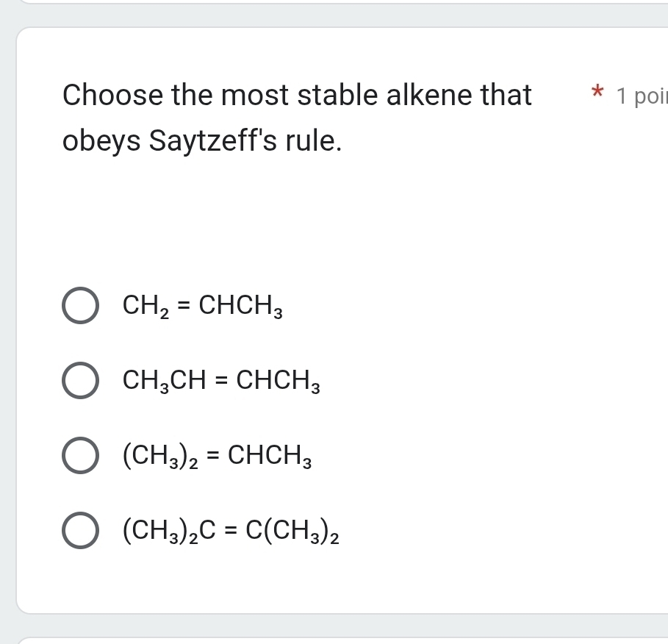This screenshot has width=668, height=644.
Task: Click the partial card below the question
Action: tap(331, 641)
